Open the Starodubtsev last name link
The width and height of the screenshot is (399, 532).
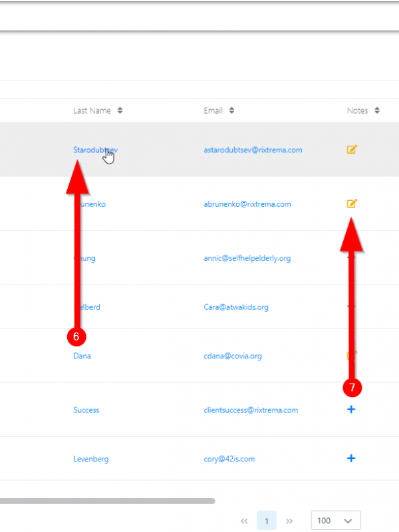93,150
